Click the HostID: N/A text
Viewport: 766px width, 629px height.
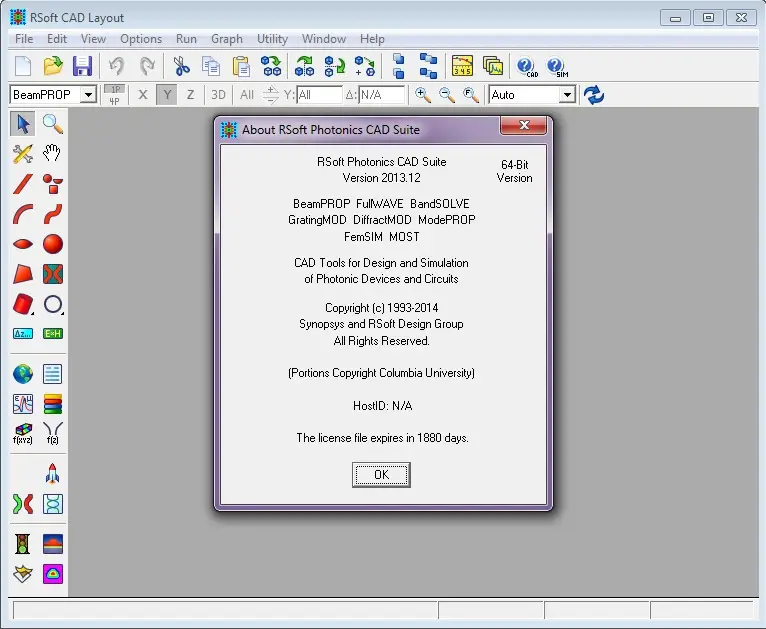click(383, 406)
